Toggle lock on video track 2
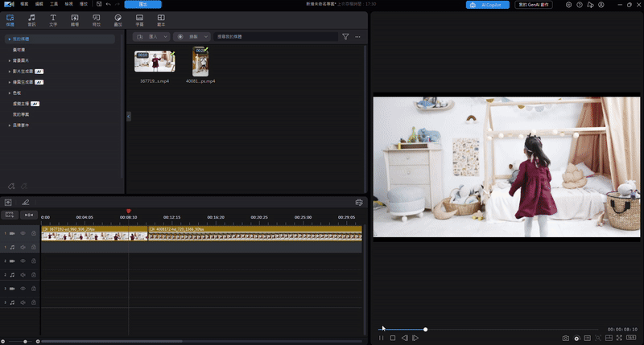The height and width of the screenshot is (345, 644). pos(33,261)
